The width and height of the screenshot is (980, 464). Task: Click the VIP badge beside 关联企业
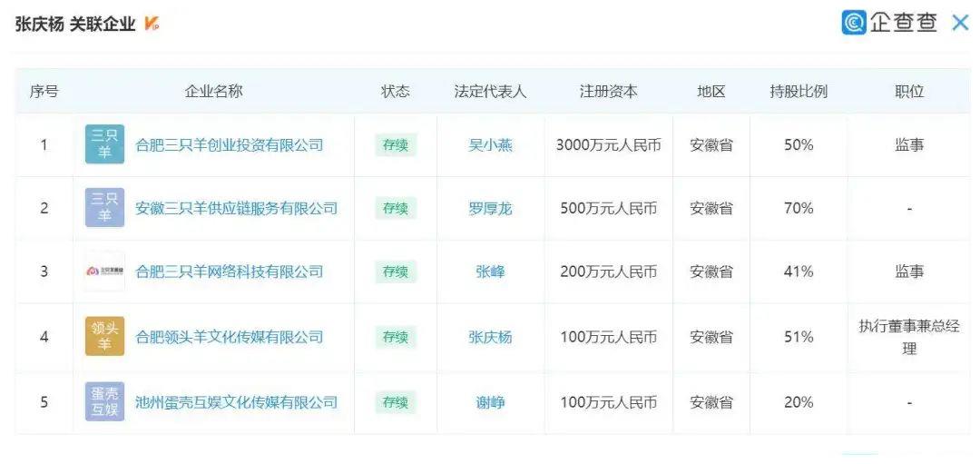coord(151,25)
